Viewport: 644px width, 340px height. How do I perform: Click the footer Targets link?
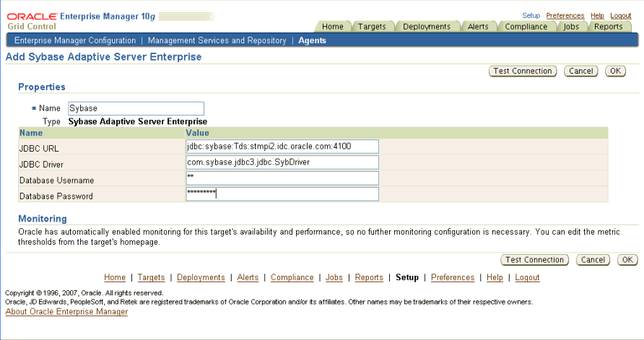tap(151, 278)
